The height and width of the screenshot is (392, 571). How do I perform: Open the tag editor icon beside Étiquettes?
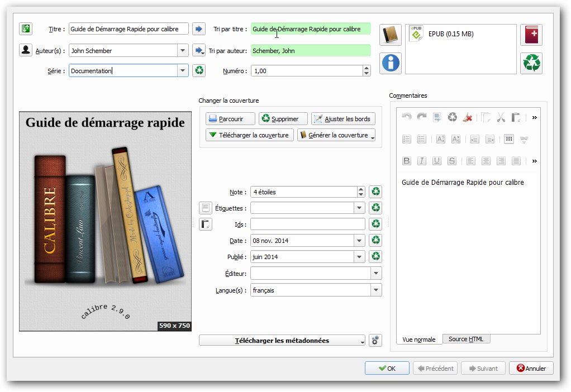pyautogui.click(x=206, y=208)
